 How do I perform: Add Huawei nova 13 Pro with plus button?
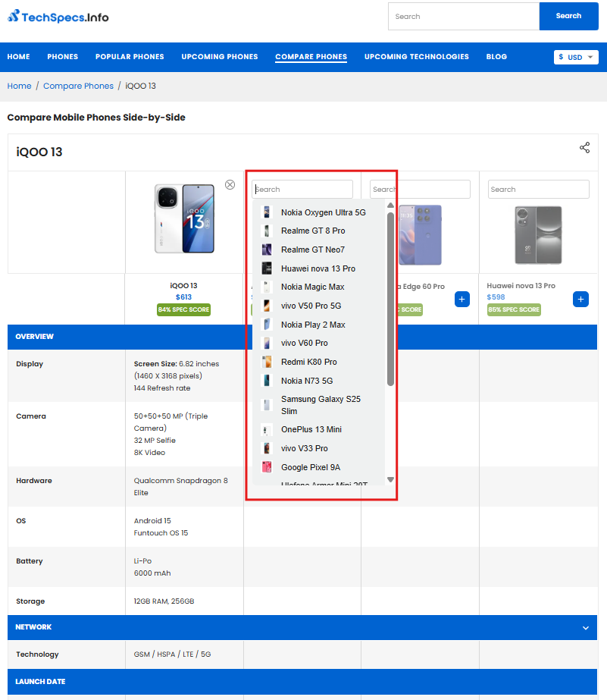580,299
